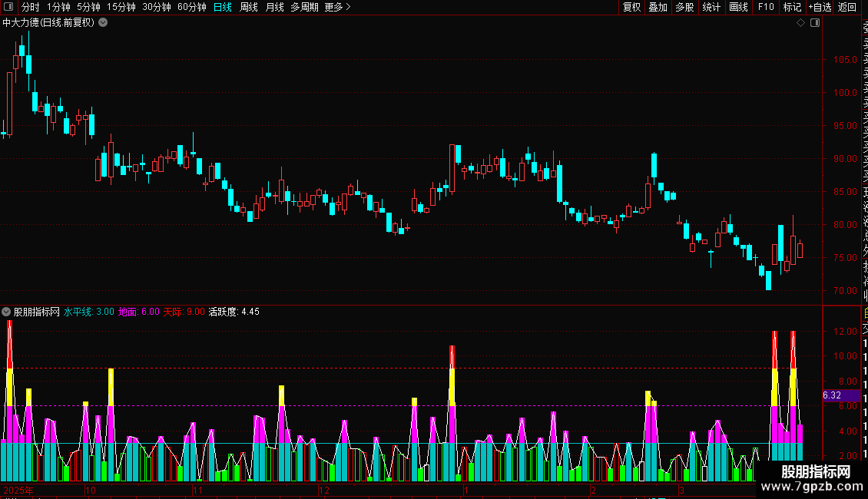Click the 地面: 6.00 value
The height and width of the screenshot is (499, 868).
139,312
